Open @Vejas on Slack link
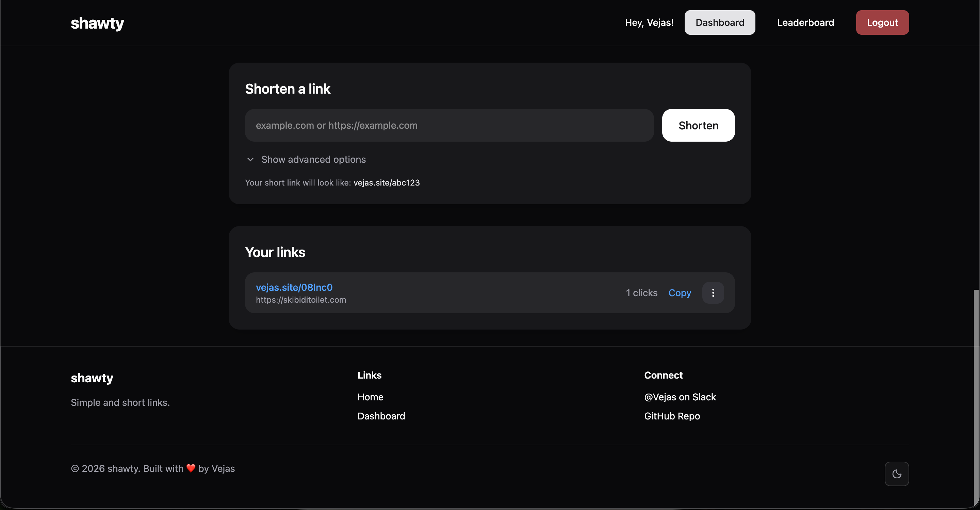The width and height of the screenshot is (980, 510). 680,397
